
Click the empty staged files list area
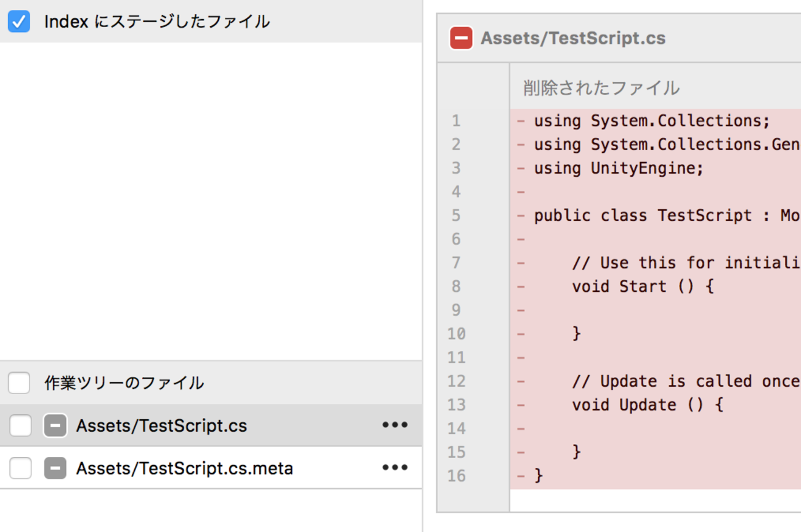[211, 197]
